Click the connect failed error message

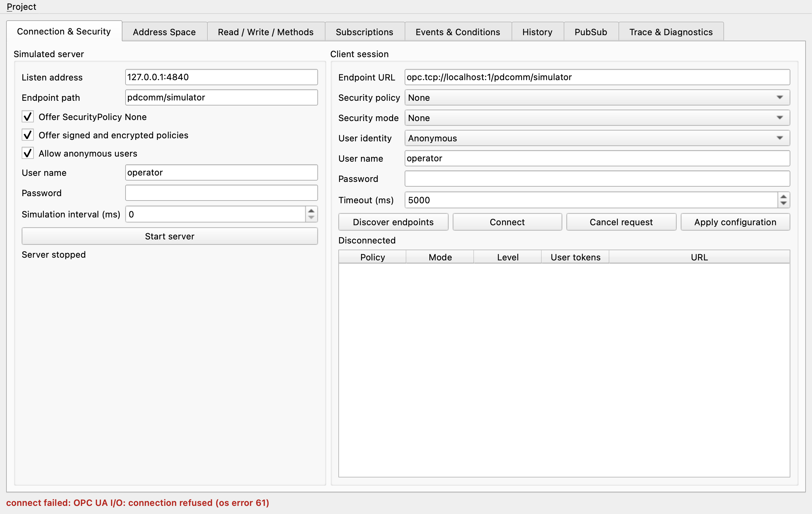point(138,503)
